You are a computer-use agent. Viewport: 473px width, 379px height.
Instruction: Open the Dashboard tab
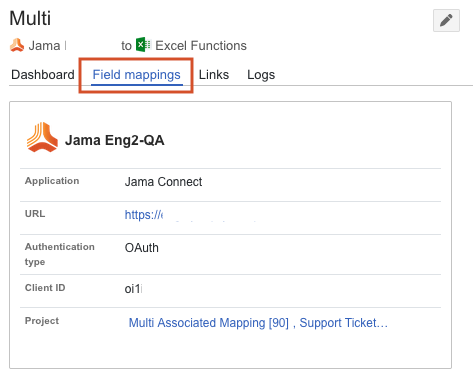pyautogui.click(x=43, y=75)
